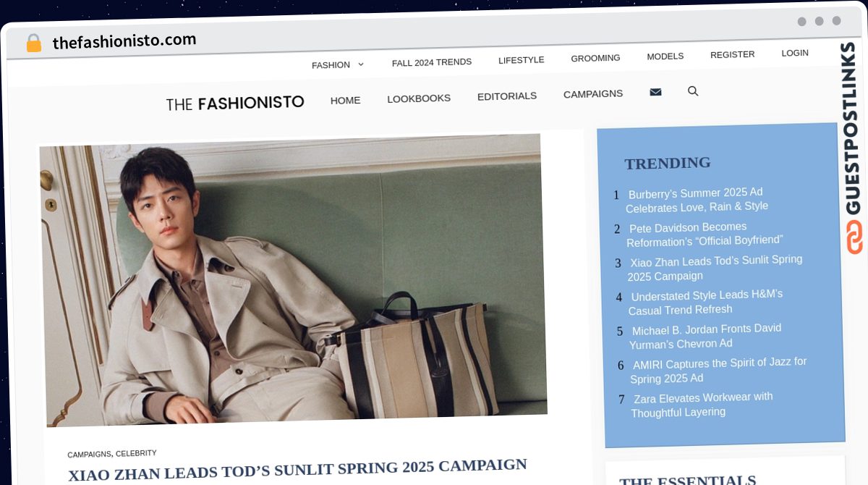
Task: Read AMIRI Spirit of Jazz article
Action: (718, 370)
